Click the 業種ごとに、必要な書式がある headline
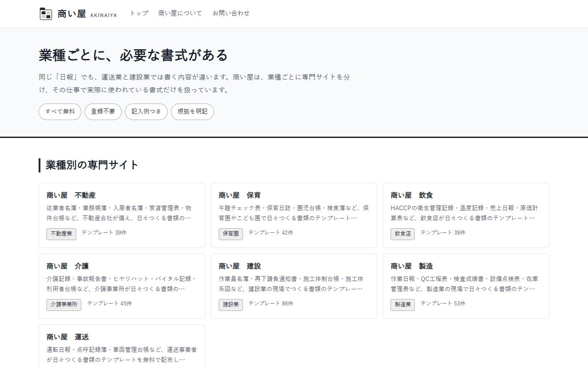The width and height of the screenshot is (588, 368). 133,55
